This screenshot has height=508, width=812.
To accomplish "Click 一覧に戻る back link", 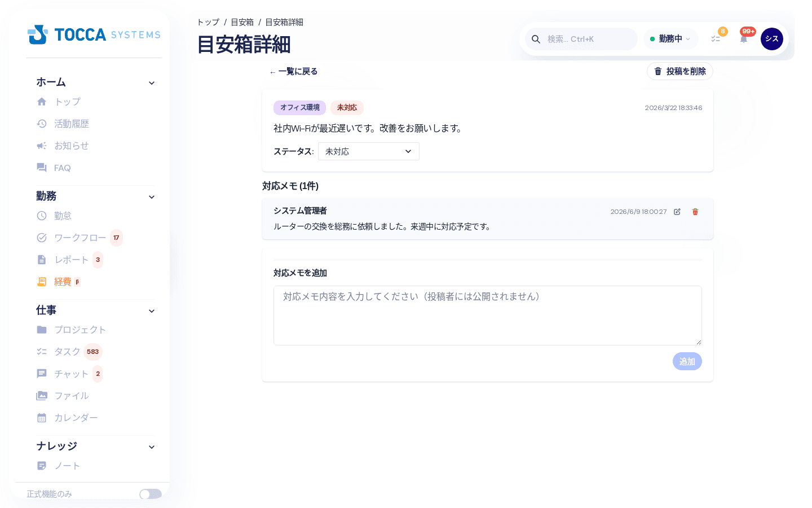I will pos(293,71).
